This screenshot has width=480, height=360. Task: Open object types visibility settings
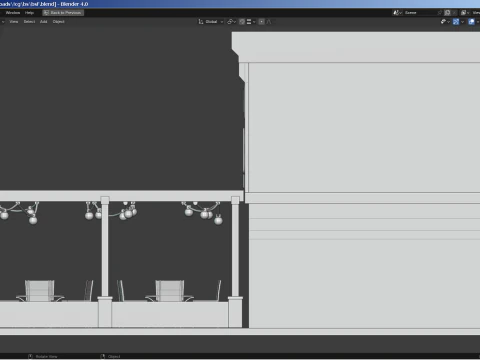coord(445,22)
